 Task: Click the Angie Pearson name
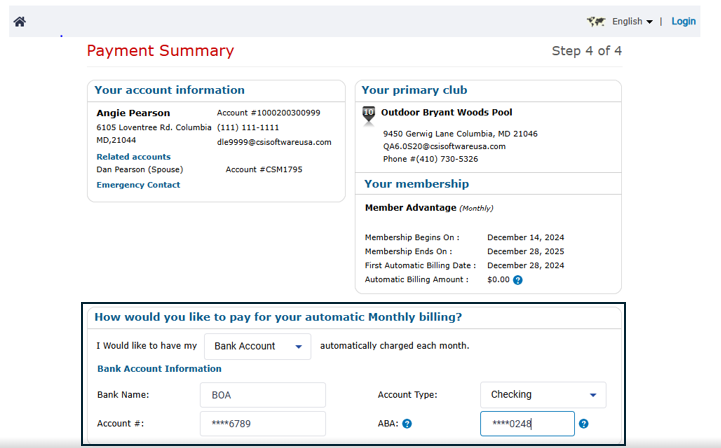tap(133, 113)
